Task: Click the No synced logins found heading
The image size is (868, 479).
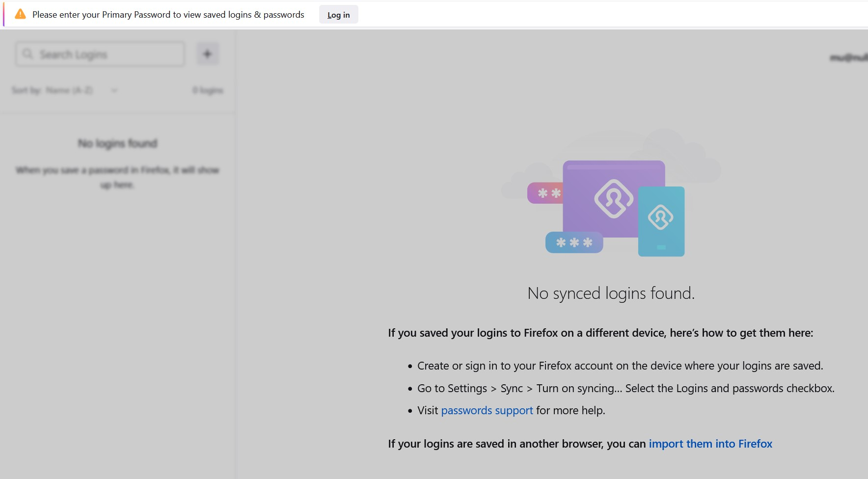Action: click(611, 293)
